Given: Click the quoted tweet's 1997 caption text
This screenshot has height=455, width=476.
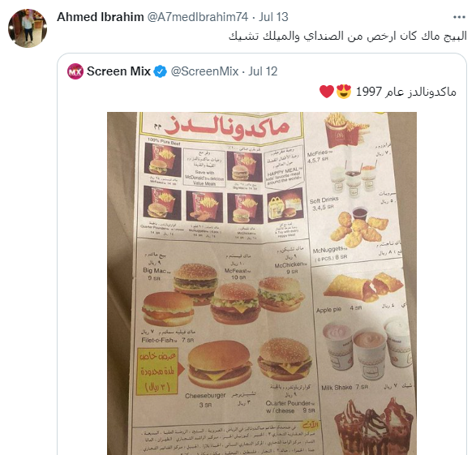Looking at the screenshot, I should point(406,92).
